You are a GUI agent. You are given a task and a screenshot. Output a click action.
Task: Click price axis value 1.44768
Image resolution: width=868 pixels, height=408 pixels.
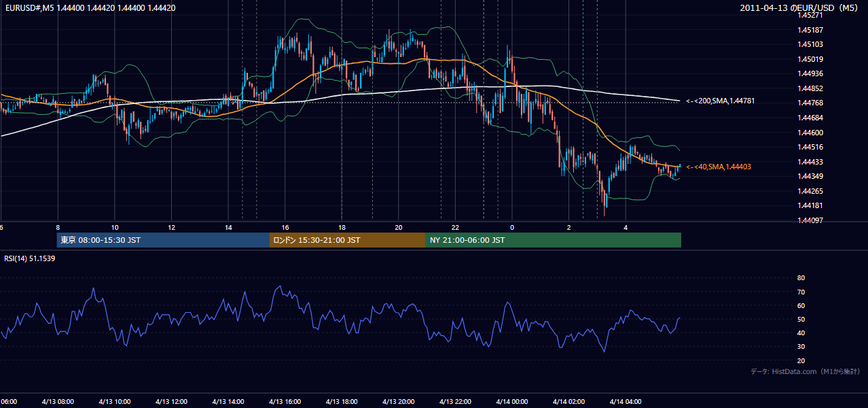[811, 103]
